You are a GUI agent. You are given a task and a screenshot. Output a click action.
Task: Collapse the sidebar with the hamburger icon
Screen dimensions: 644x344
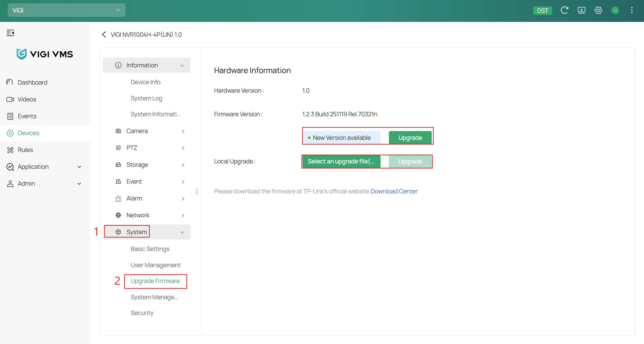[10, 33]
